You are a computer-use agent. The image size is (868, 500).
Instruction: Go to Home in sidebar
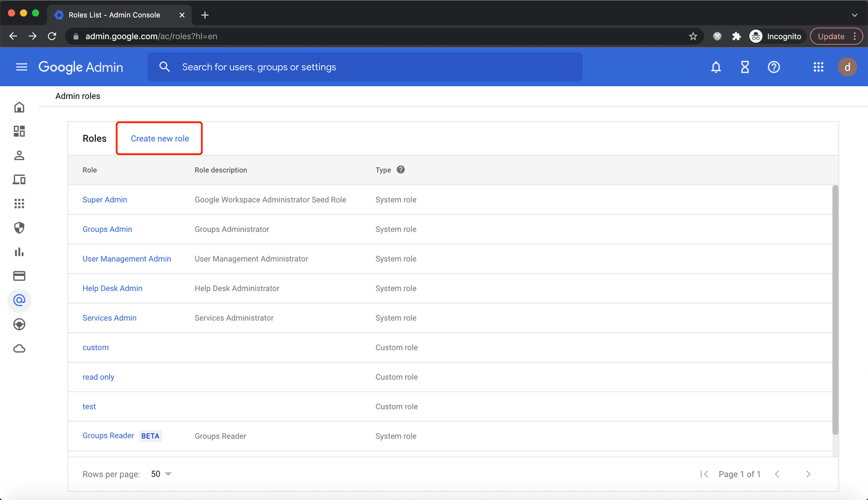19,107
